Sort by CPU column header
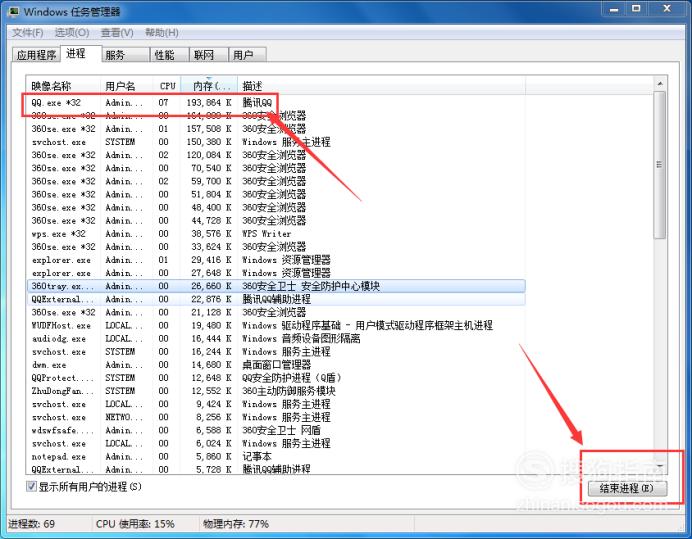Viewport: 692px width, 539px height. pyautogui.click(x=167, y=86)
